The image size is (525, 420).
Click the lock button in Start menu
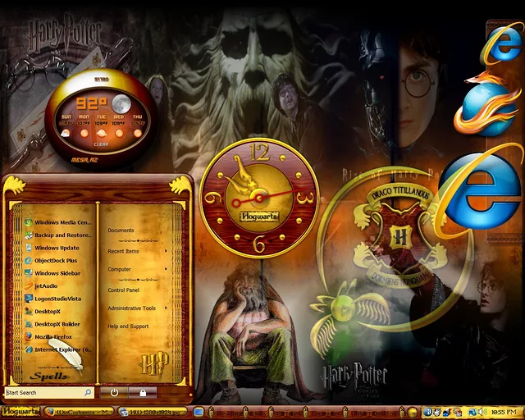click(142, 393)
